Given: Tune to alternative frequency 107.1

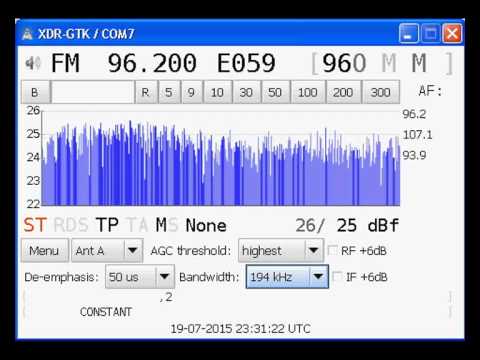Looking at the screenshot, I should (418, 135).
